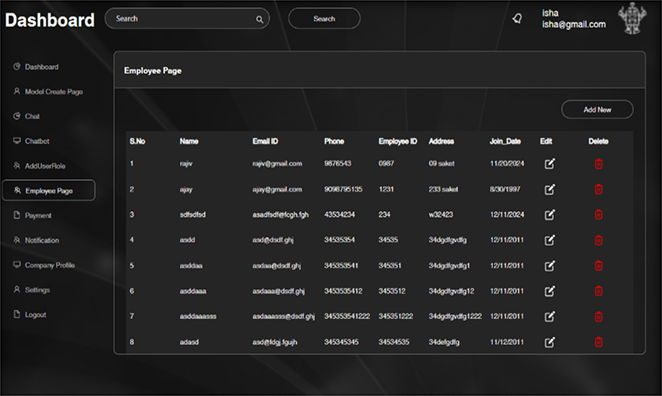Viewport: 662px width, 396px height.
Task: Click the Employee Page panel heading
Action: [153, 71]
